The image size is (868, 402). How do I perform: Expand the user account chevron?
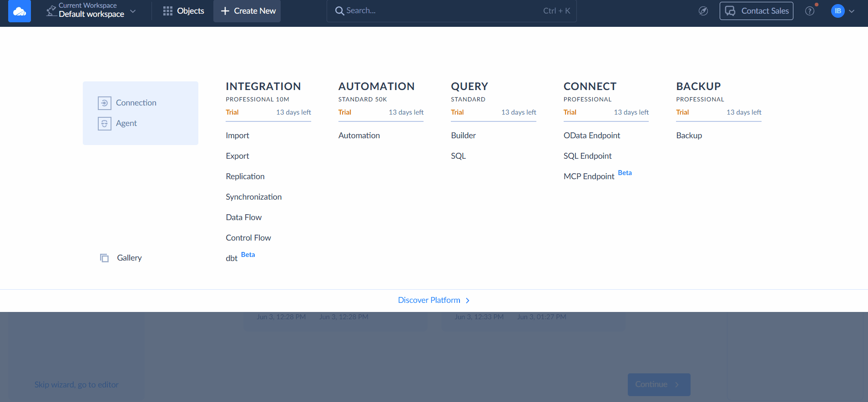(852, 11)
